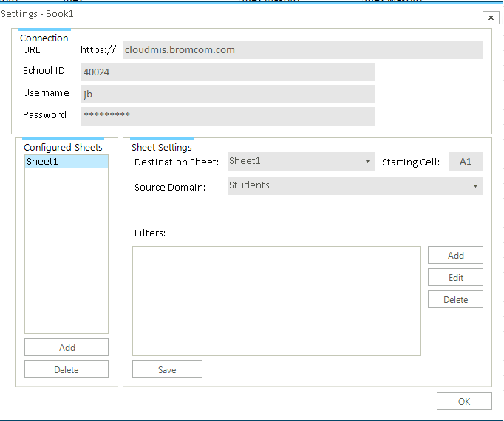The height and width of the screenshot is (421, 504).
Task: Close the Settings - Book1 dialog
Action: click(x=491, y=18)
